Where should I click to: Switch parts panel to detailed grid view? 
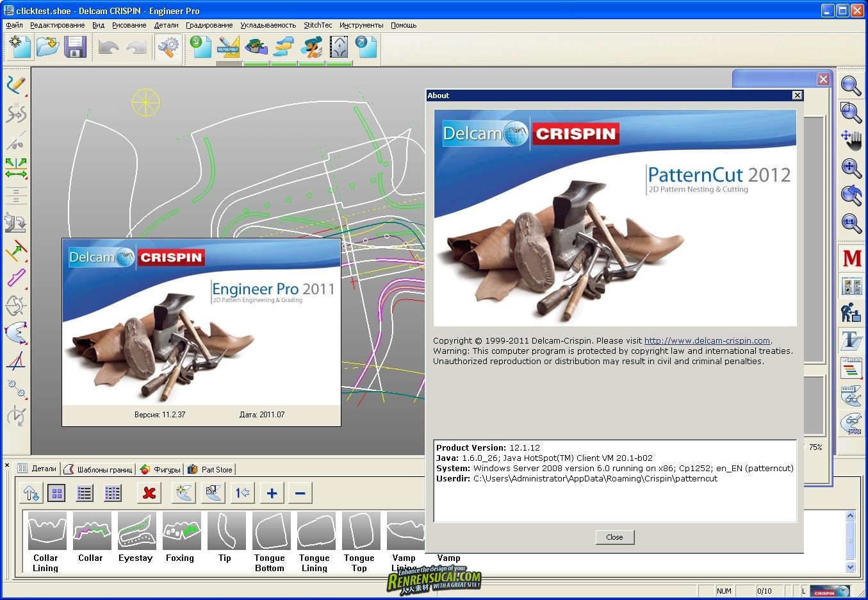(x=113, y=493)
